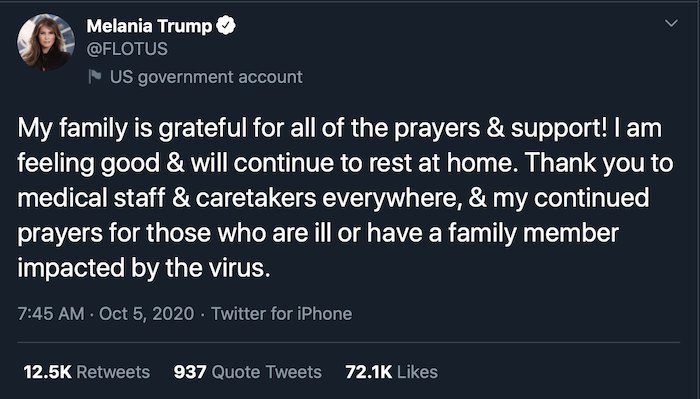Image resolution: width=700 pixels, height=399 pixels.
Task: Click the "US government account" label
Action: coord(206,77)
